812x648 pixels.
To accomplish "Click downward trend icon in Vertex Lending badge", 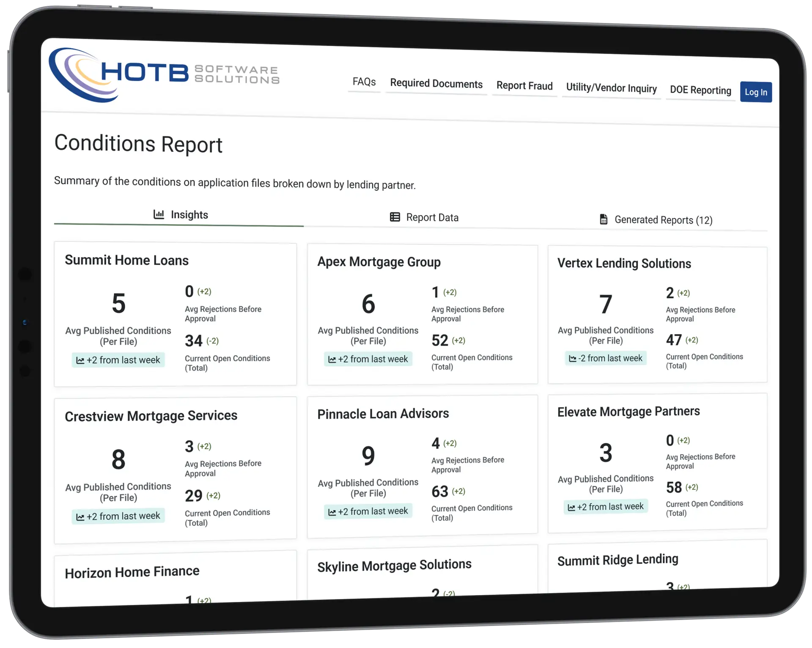I will pyautogui.click(x=572, y=359).
